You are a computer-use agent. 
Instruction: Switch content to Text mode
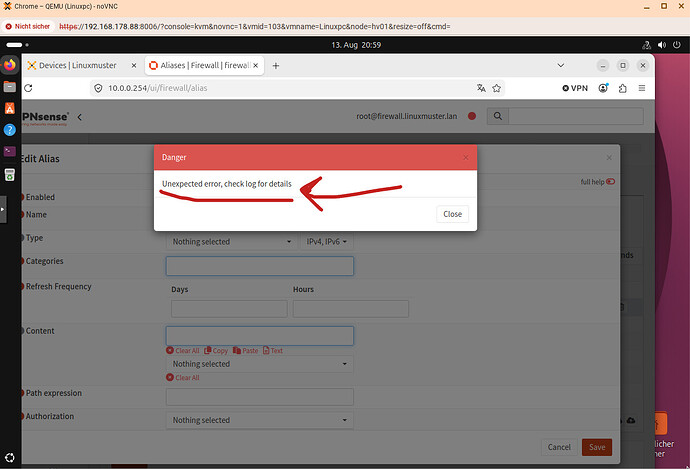point(273,351)
